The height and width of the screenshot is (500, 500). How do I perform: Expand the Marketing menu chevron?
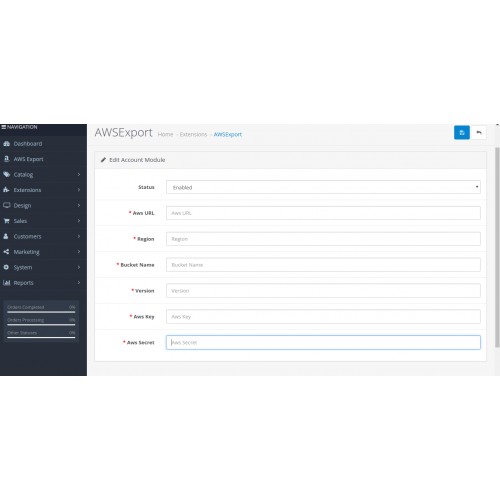click(79, 251)
